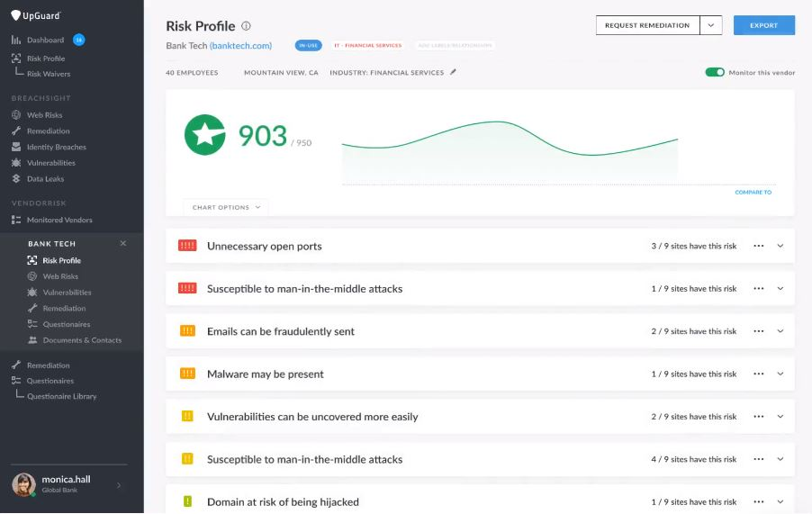Click three-dots menu for Unnecessary open ports

(x=759, y=246)
